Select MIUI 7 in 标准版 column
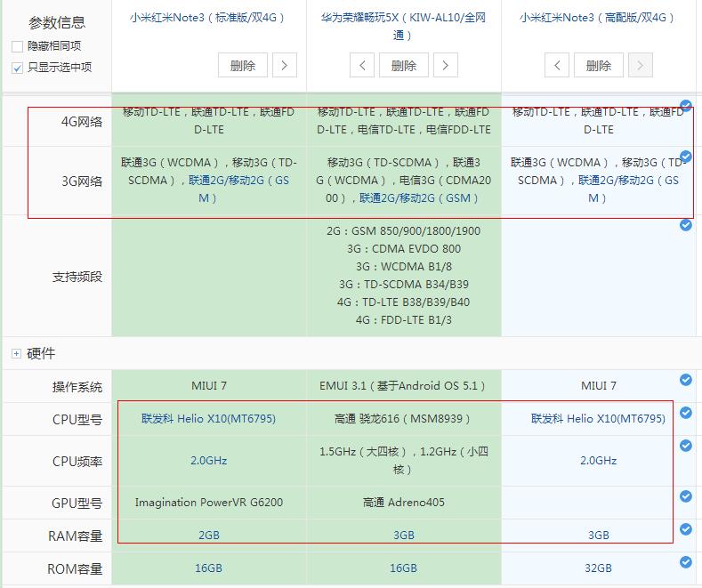Image resolution: width=702 pixels, height=588 pixels. point(209,386)
